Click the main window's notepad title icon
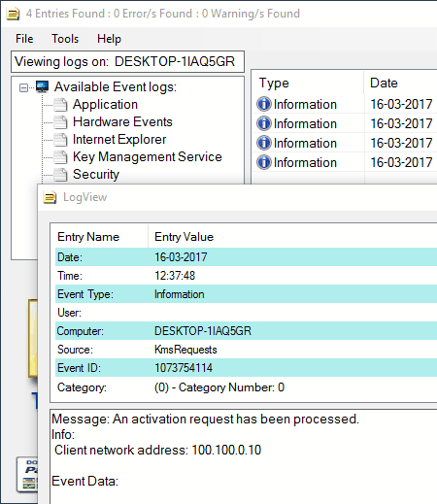This screenshot has height=504, width=437. (x=13, y=14)
